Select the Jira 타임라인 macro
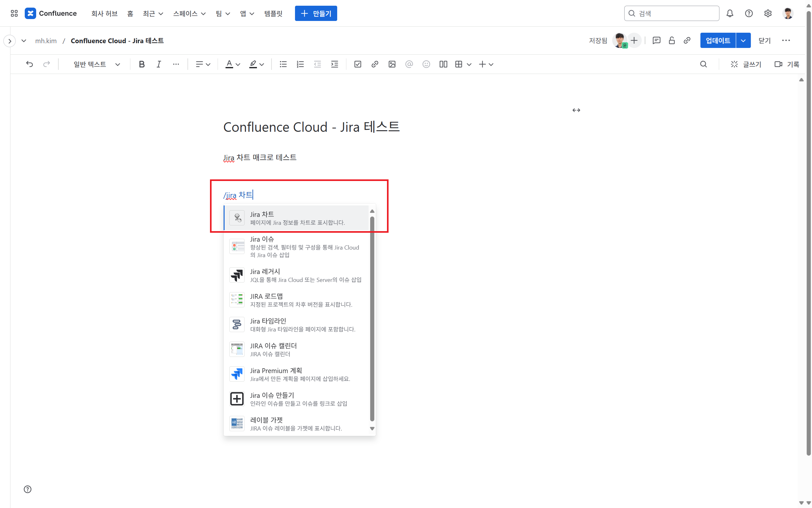The image size is (812, 508). [296, 324]
